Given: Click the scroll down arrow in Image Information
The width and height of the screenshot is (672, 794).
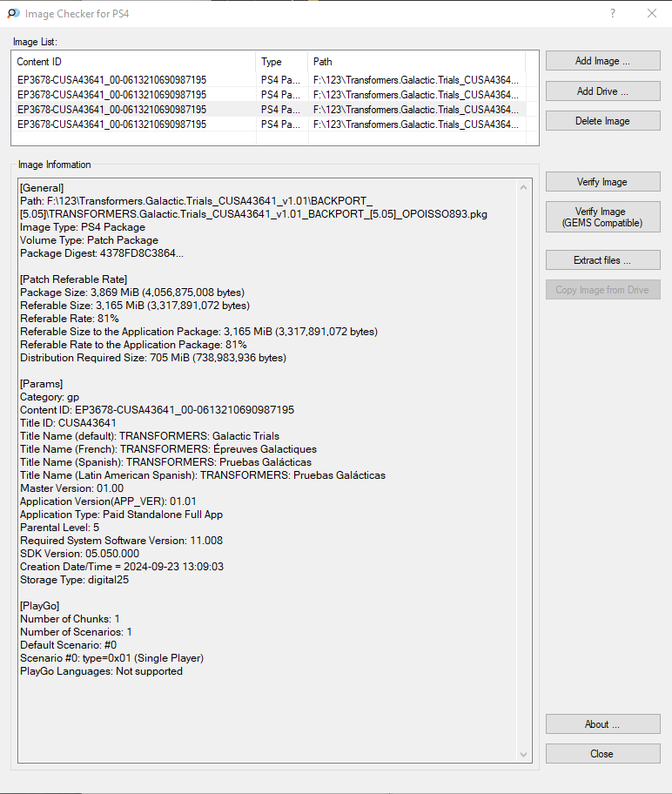Looking at the screenshot, I should [x=524, y=755].
